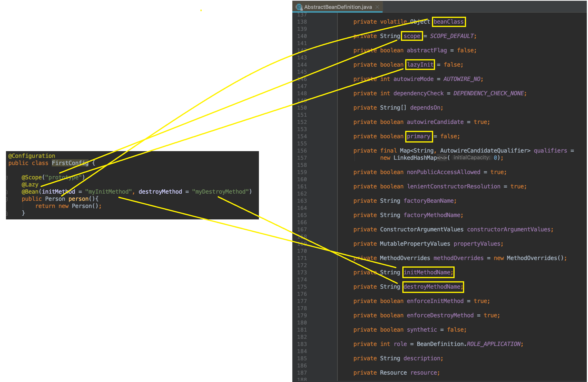Click the beanClass field name
Image resolution: width=588 pixels, height=382 pixels.
pos(448,22)
